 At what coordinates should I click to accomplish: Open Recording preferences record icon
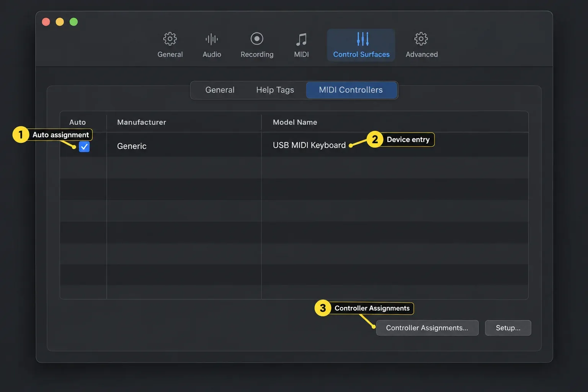pos(257,39)
